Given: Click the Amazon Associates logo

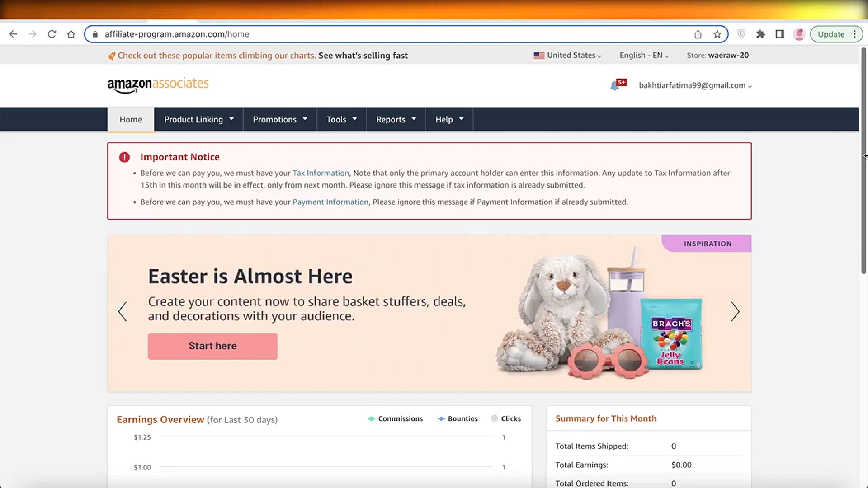Looking at the screenshot, I should tap(158, 84).
